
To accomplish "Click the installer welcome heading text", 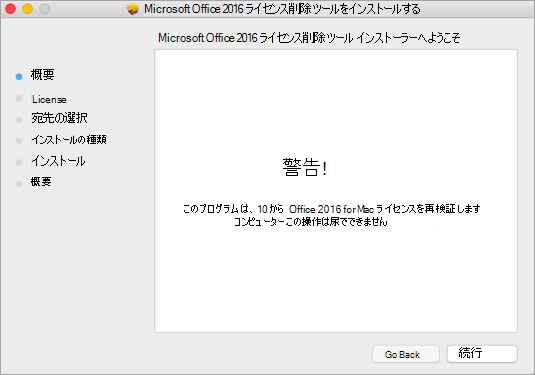I will [309, 38].
